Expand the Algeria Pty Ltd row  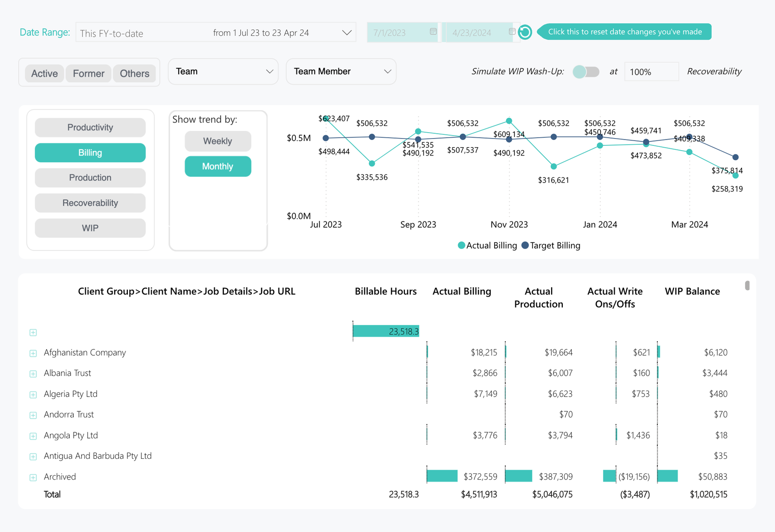pos(33,394)
